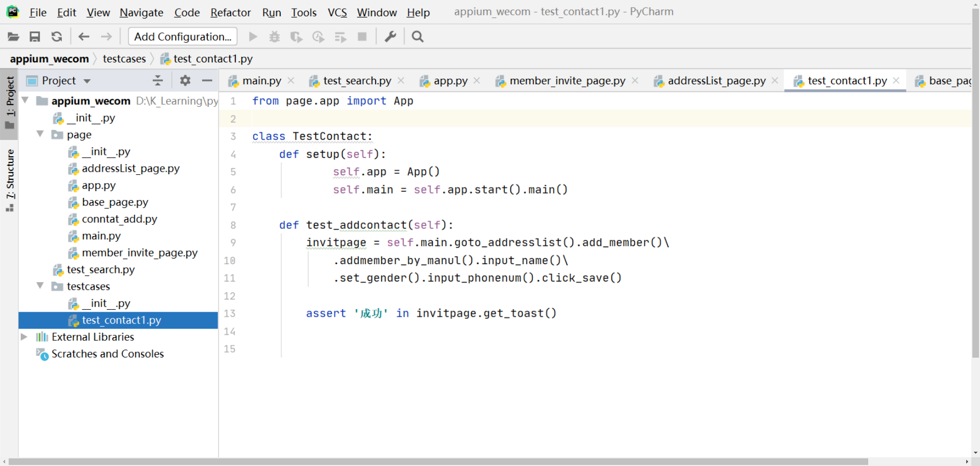Image resolution: width=980 pixels, height=466 pixels.
Task: Open Project panel gear options
Action: point(185,81)
